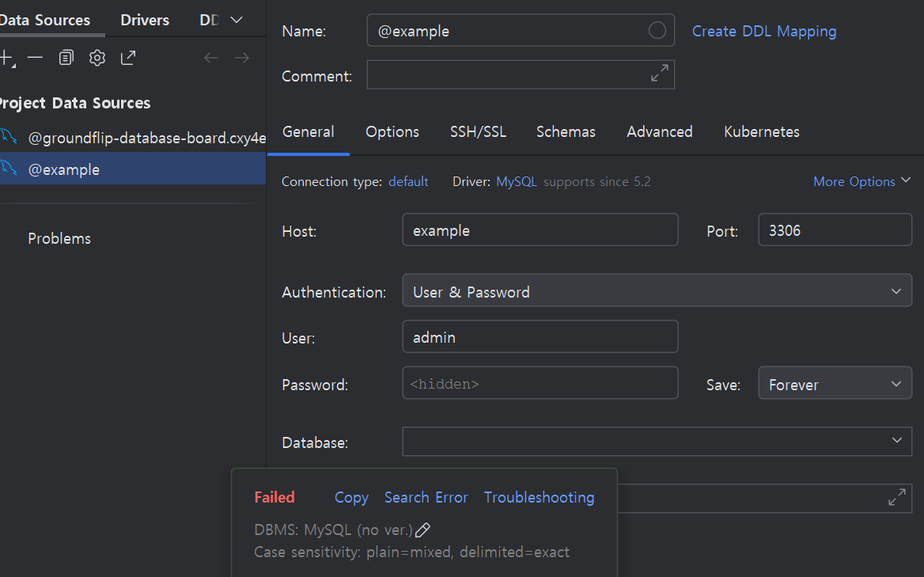The width and height of the screenshot is (924, 577).
Task: Click the Name input field
Action: (x=521, y=30)
